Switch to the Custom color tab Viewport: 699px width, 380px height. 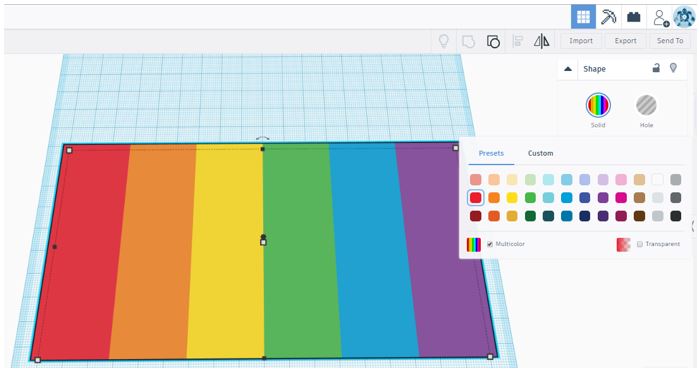[x=540, y=153]
